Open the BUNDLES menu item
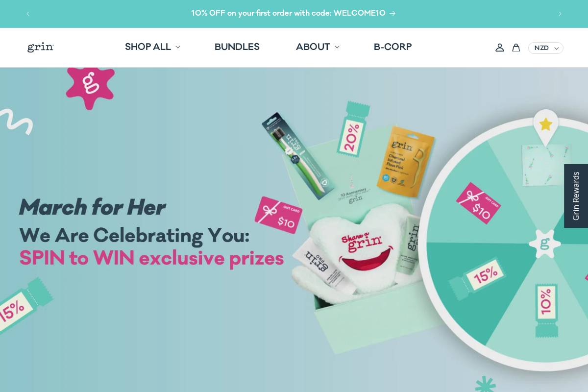The width and height of the screenshot is (588, 392). (237, 47)
